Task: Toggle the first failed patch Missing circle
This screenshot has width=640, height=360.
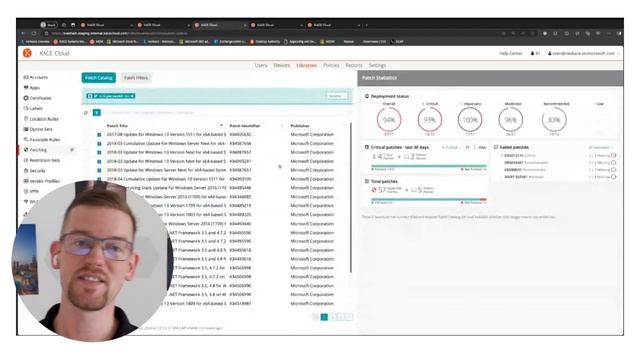Action: [613, 156]
